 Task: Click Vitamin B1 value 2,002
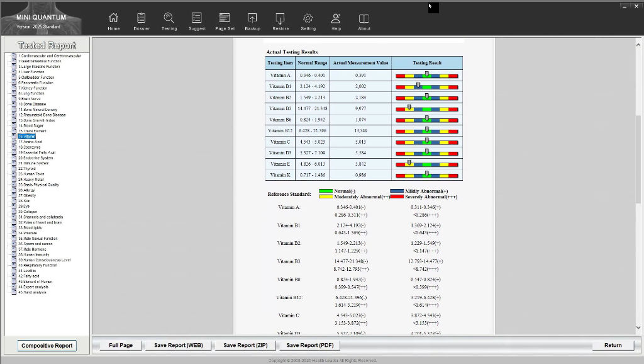[x=360, y=86]
